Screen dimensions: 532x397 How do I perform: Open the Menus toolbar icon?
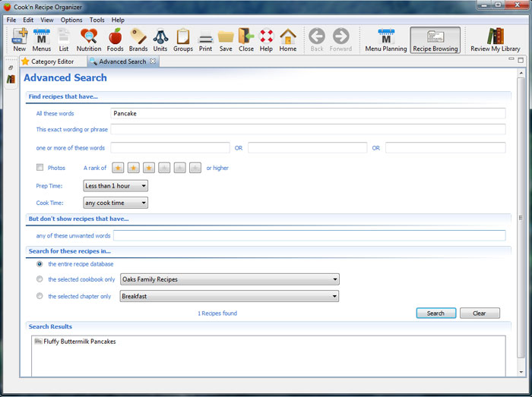(x=41, y=40)
